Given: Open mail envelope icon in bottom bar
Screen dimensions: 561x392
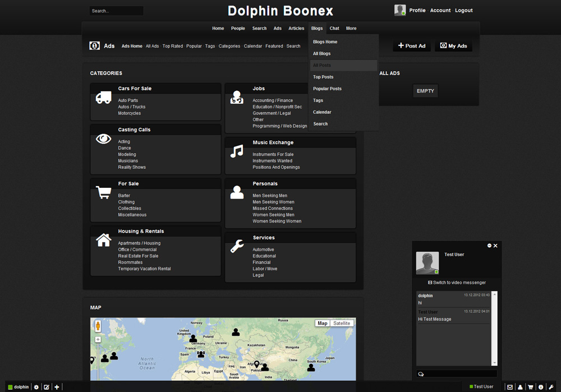Looking at the screenshot, I should coord(510,387).
